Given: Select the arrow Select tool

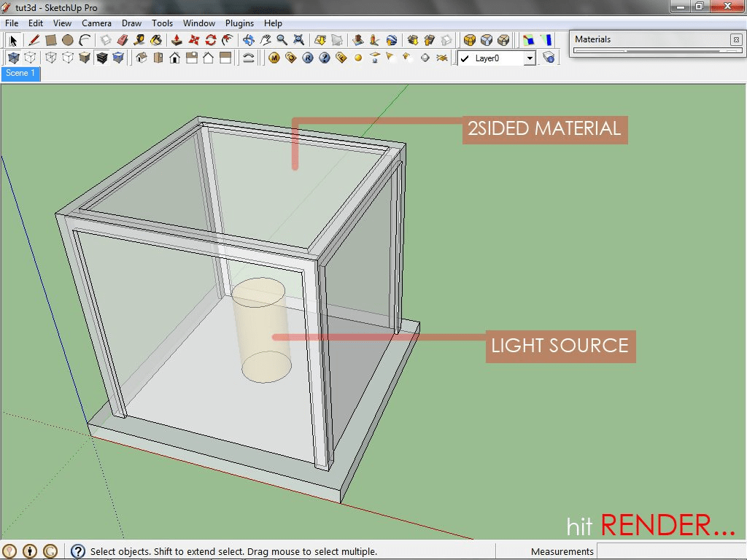Looking at the screenshot, I should [13, 41].
